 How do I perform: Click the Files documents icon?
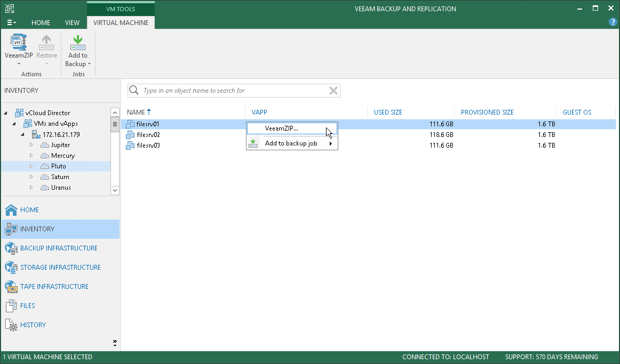tap(11, 306)
